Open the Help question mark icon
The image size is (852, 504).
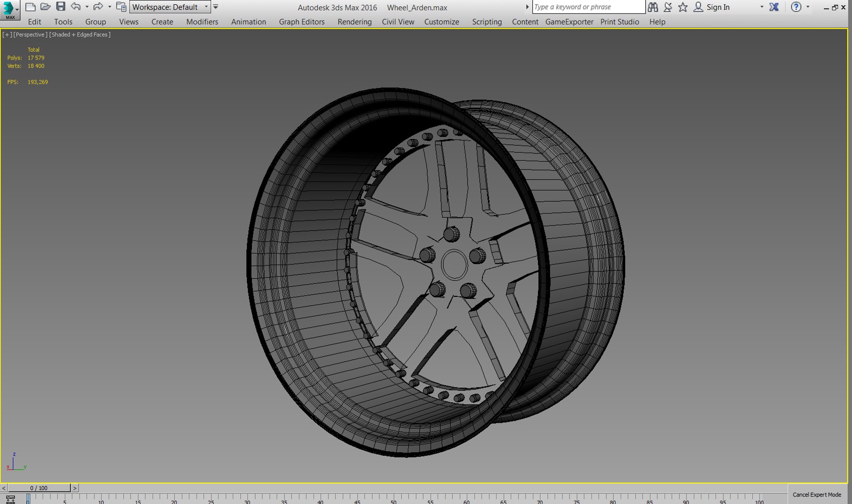tap(796, 7)
